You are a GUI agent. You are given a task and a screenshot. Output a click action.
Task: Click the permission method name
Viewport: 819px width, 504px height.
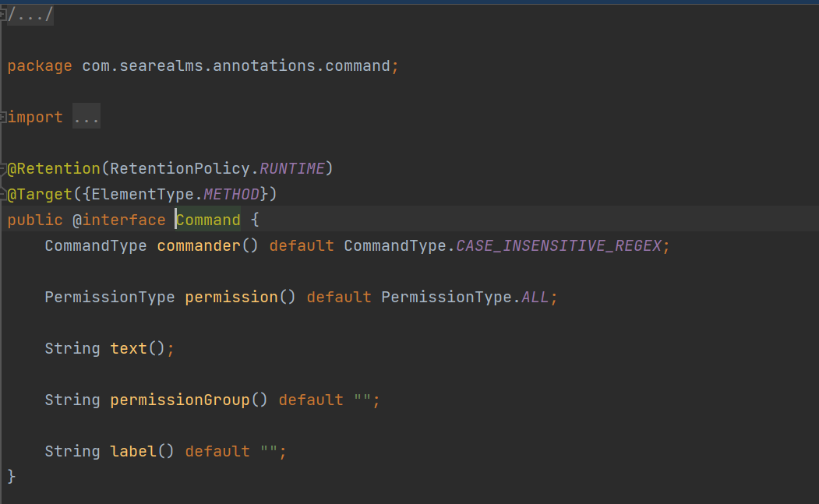[231, 298]
